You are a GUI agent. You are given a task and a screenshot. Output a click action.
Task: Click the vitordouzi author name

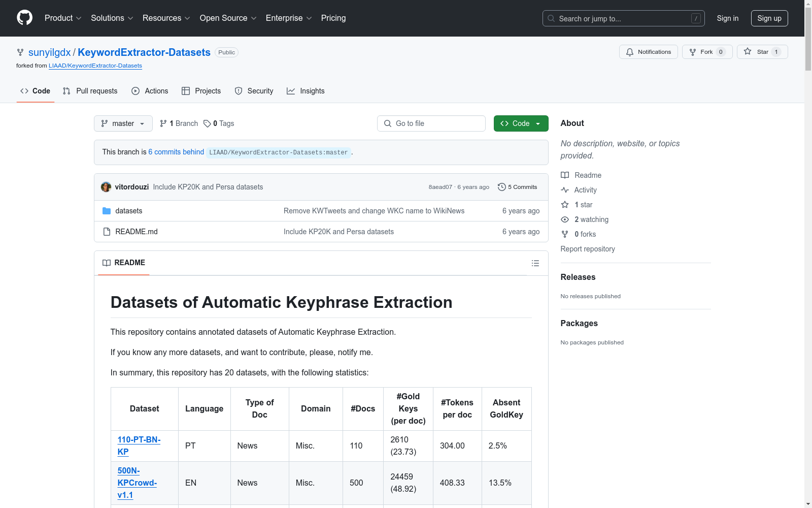[132, 187]
